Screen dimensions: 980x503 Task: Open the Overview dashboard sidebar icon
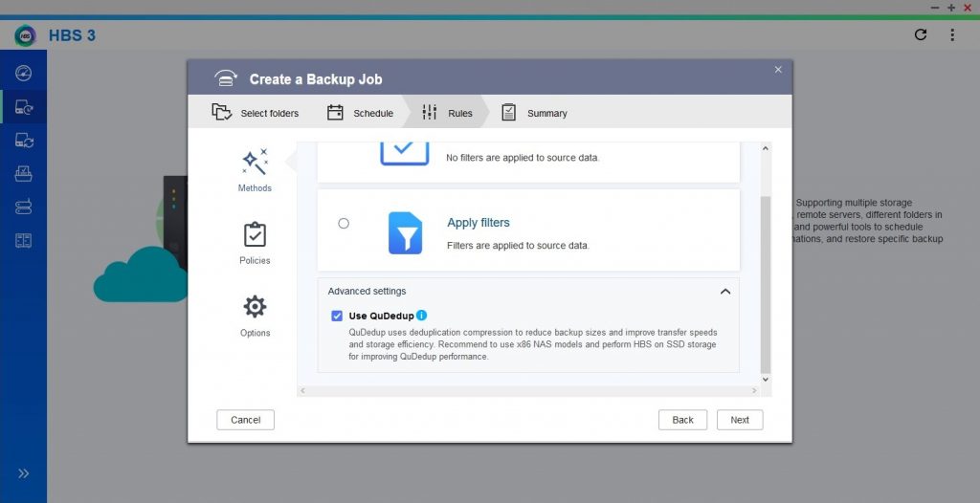click(x=24, y=73)
